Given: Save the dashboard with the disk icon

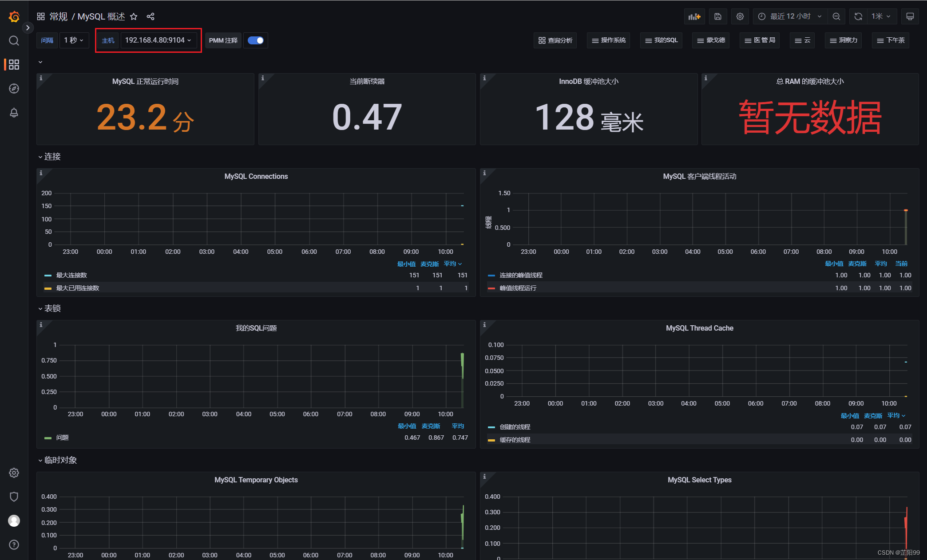Looking at the screenshot, I should click(718, 16).
